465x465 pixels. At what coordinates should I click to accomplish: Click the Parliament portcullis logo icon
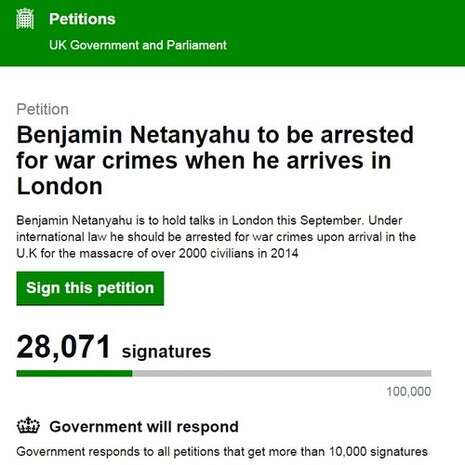point(25,19)
